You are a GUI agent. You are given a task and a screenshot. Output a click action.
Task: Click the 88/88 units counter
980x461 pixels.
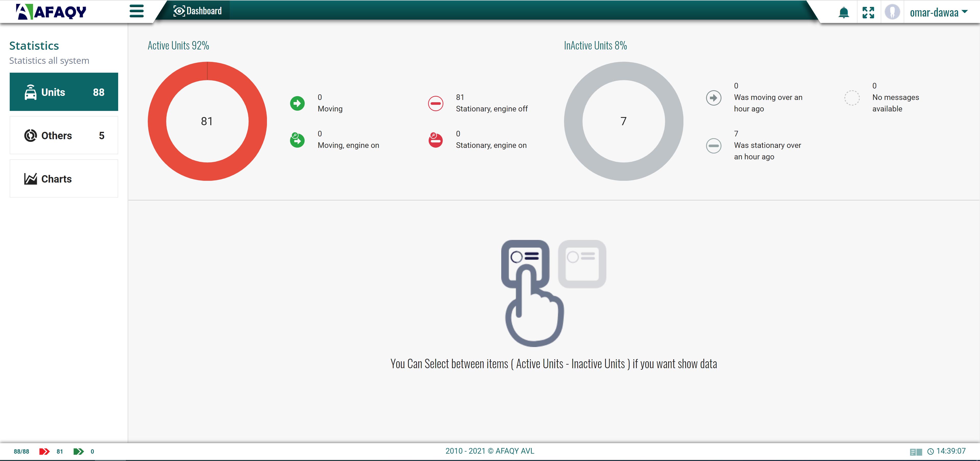click(x=21, y=452)
